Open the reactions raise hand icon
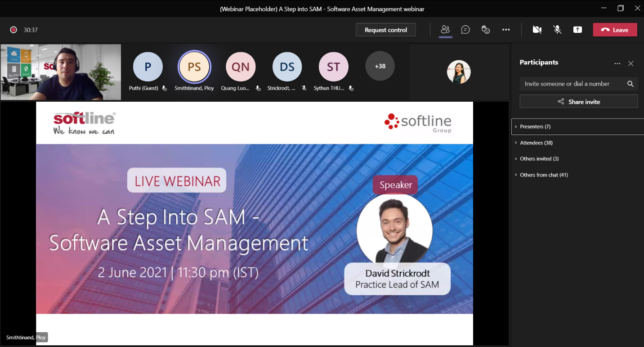Screen dimensions: 644x347 [x=485, y=30]
